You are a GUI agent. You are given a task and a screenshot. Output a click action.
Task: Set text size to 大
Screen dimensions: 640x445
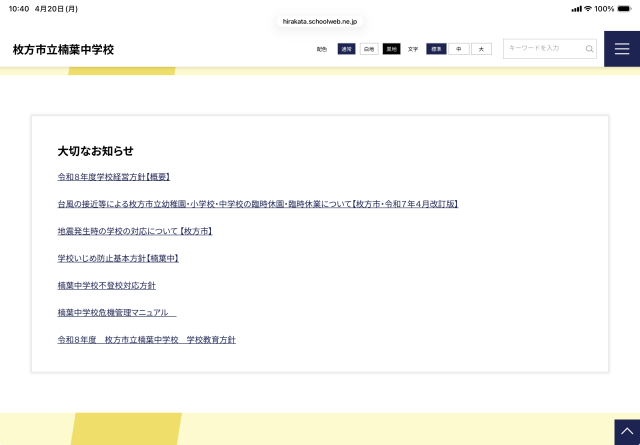tap(481, 49)
